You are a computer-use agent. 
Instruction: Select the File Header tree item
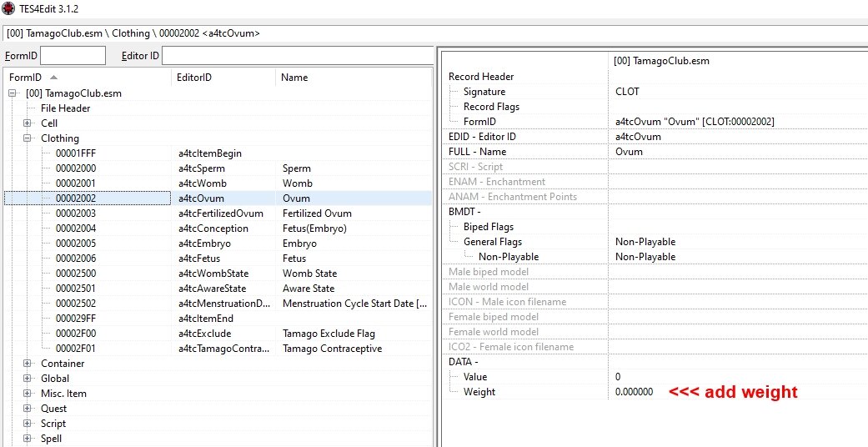[65, 108]
